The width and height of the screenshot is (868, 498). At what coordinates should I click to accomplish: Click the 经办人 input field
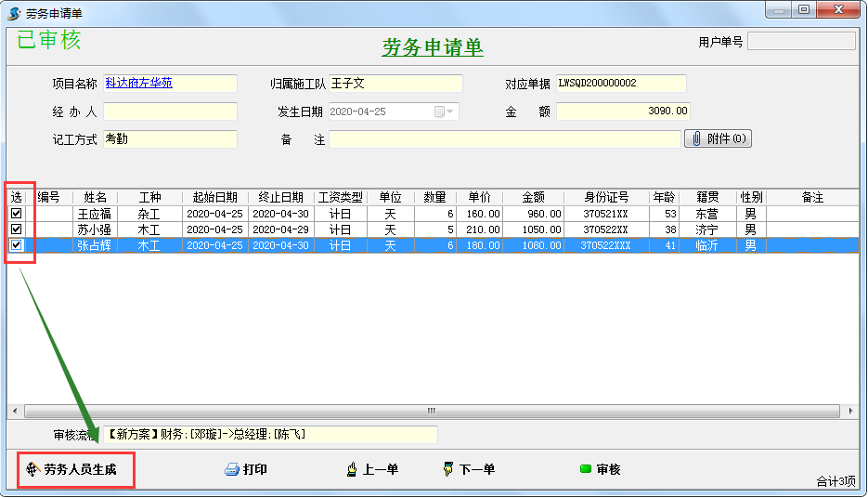[x=170, y=111]
